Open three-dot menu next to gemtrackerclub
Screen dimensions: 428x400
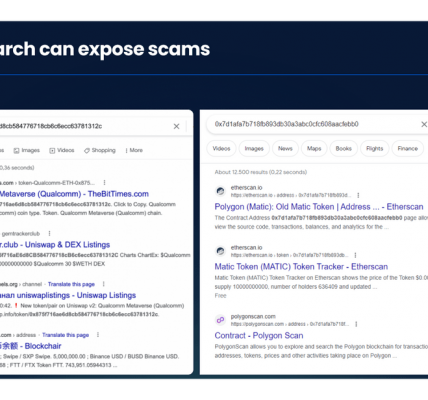(49, 233)
